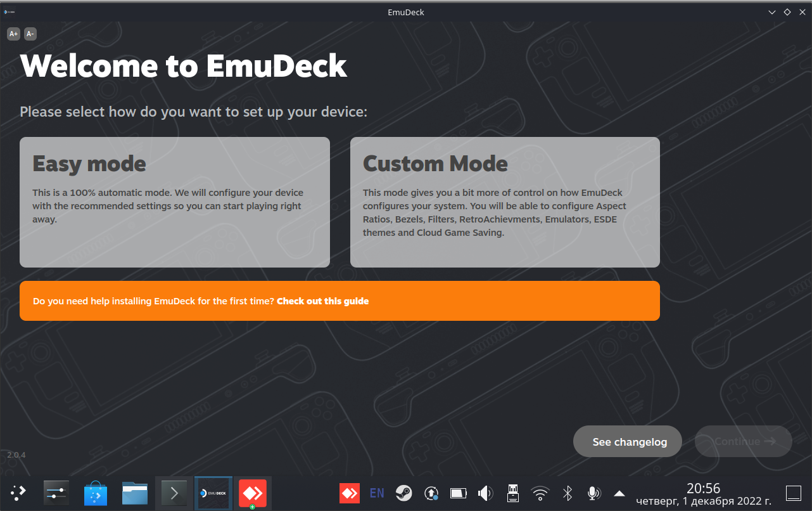Open the Bluetooth tray icon
The image size is (812, 511).
(568, 493)
